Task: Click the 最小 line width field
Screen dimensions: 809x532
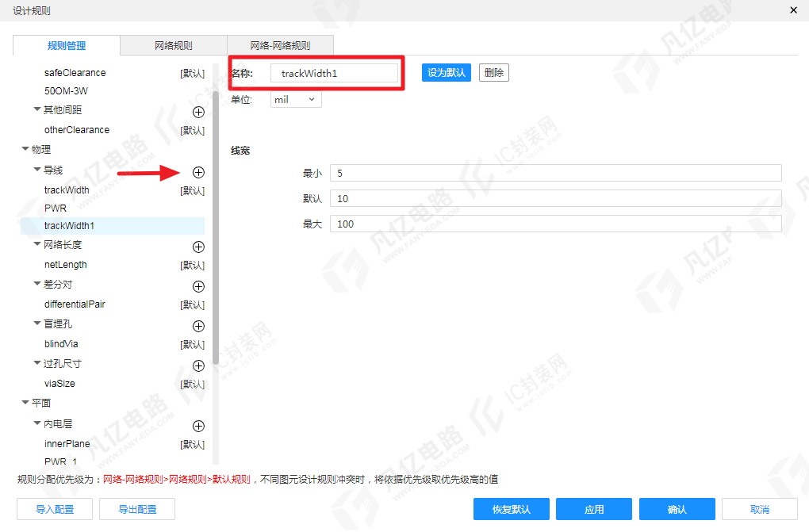Action: click(556, 174)
